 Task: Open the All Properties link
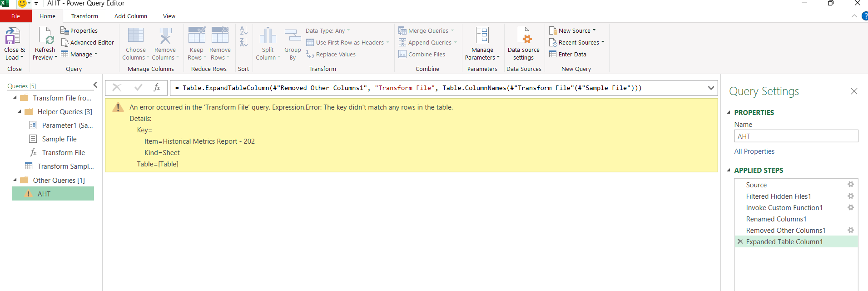pos(754,151)
